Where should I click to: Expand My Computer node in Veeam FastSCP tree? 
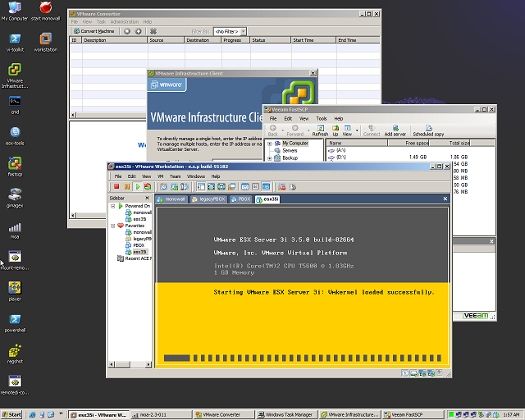(270, 144)
